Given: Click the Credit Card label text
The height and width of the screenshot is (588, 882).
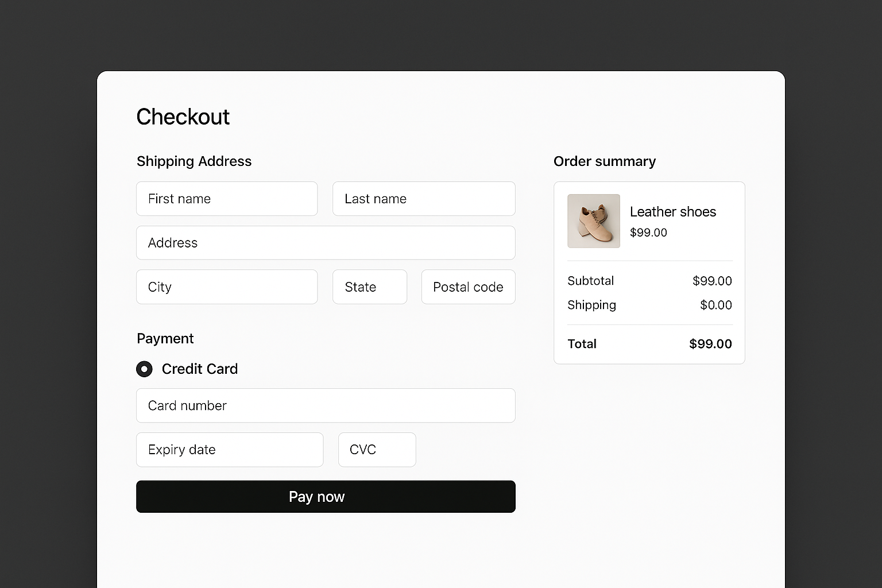Looking at the screenshot, I should (199, 369).
